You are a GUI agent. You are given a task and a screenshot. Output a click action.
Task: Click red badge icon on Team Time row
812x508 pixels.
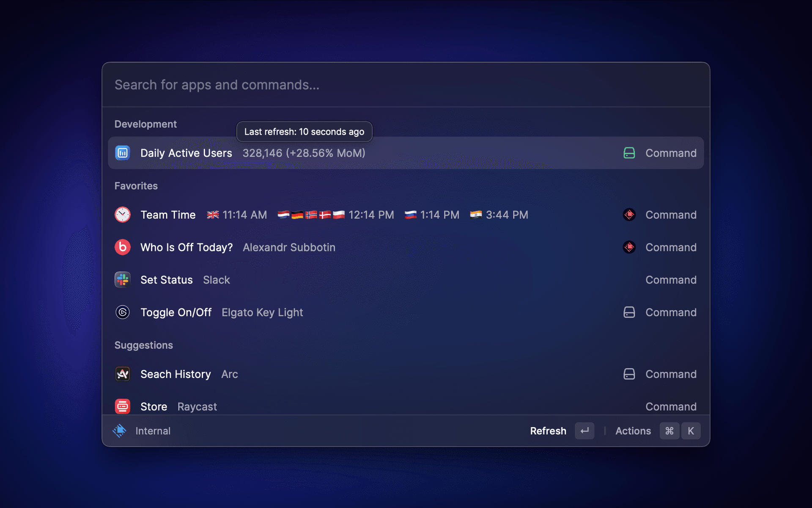click(629, 215)
